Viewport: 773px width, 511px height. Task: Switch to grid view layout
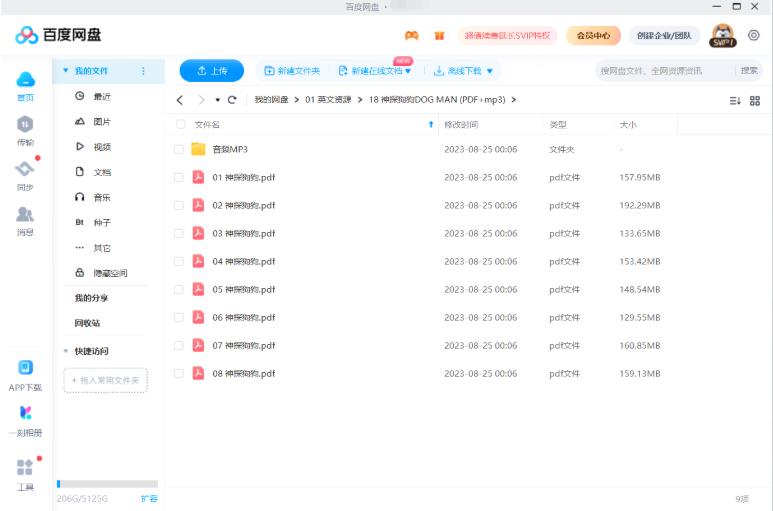pyautogui.click(x=755, y=101)
